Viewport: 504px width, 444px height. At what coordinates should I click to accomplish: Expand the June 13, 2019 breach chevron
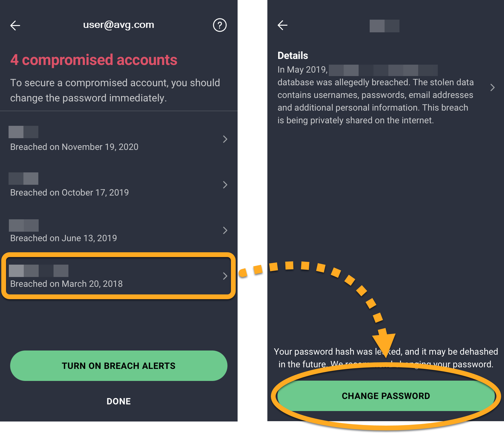[x=225, y=230]
